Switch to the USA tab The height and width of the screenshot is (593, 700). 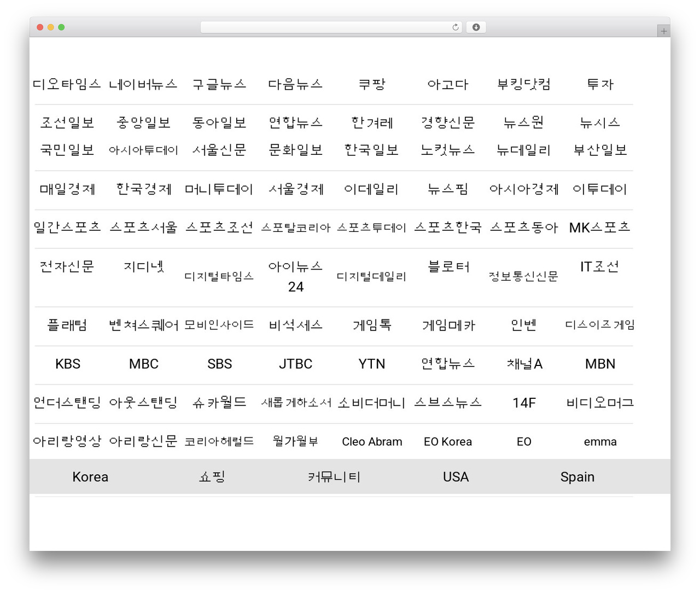tap(456, 477)
